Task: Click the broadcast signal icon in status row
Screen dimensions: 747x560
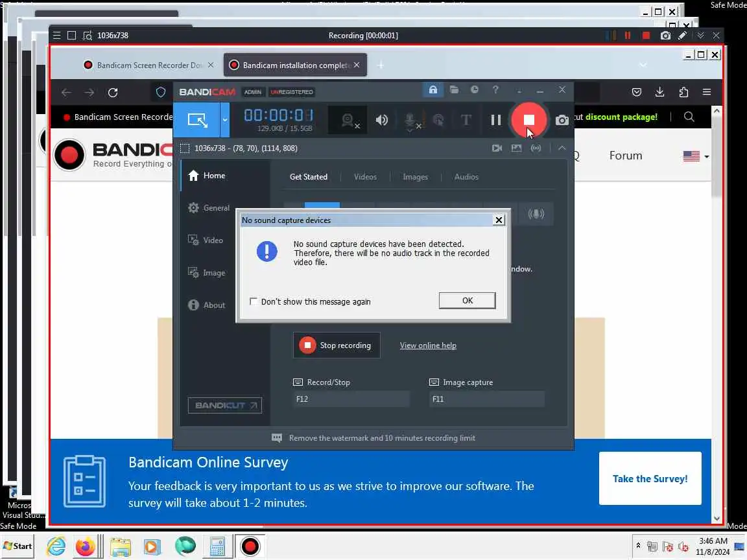Action: [536, 148]
